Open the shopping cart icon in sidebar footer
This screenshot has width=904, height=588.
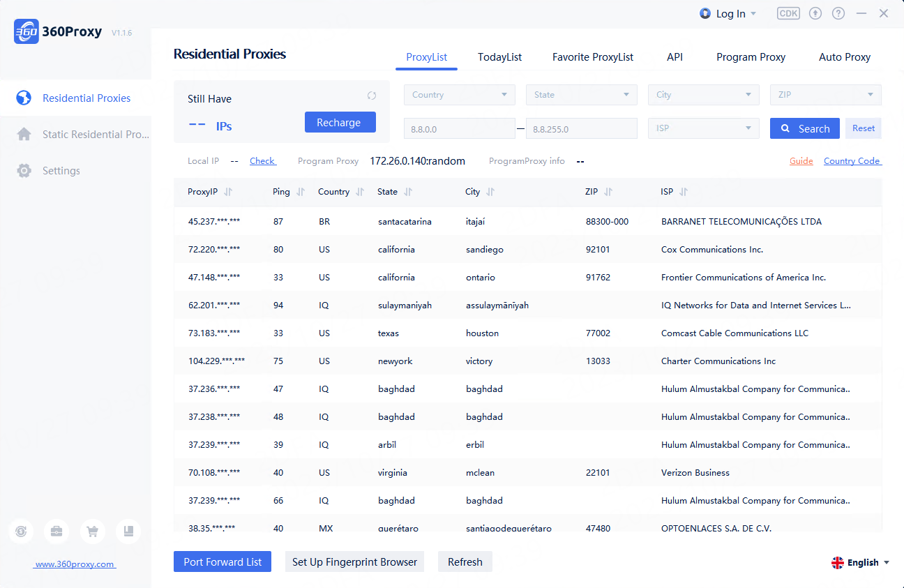(x=92, y=532)
